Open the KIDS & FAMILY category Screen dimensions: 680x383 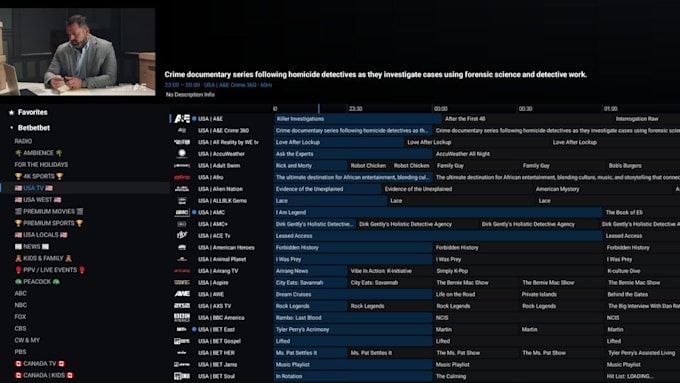click(43, 258)
